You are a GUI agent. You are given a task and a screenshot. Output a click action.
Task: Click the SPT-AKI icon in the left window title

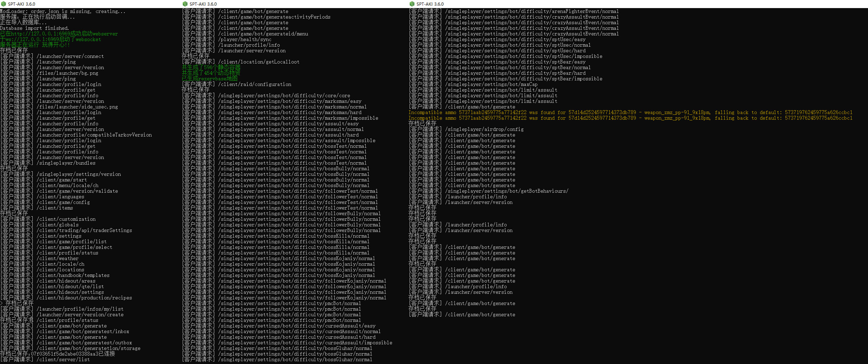click(4, 4)
